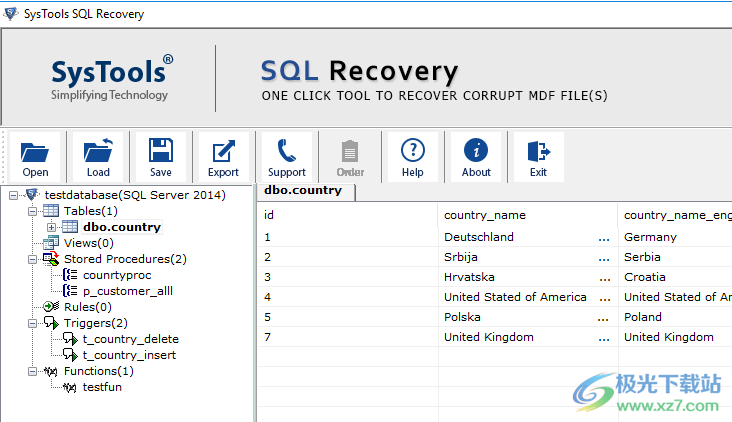This screenshot has height=422, width=732.
Task: Click ellipsis button in the Deutschland row
Action: pos(604,237)
